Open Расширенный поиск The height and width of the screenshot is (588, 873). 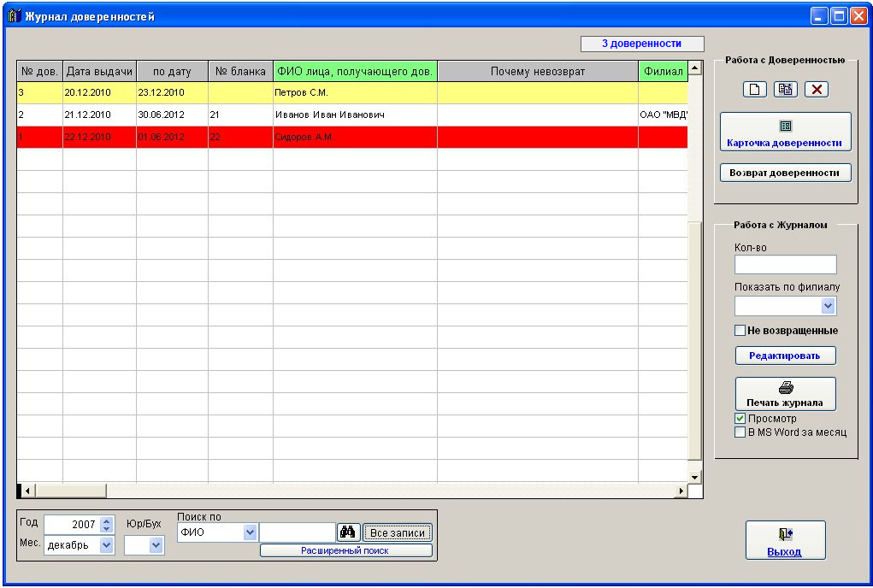345,550
